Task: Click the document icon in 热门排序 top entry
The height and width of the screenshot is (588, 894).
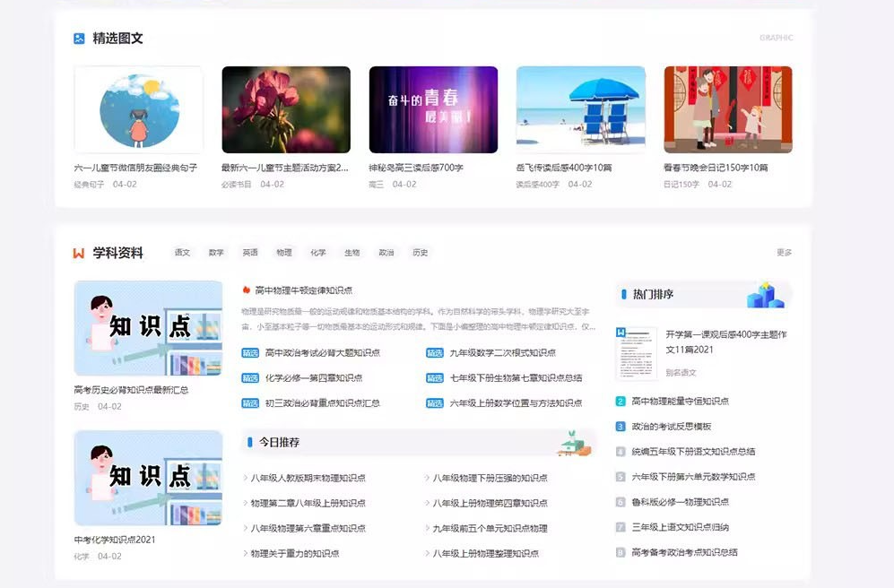Action: pos(636,352)
